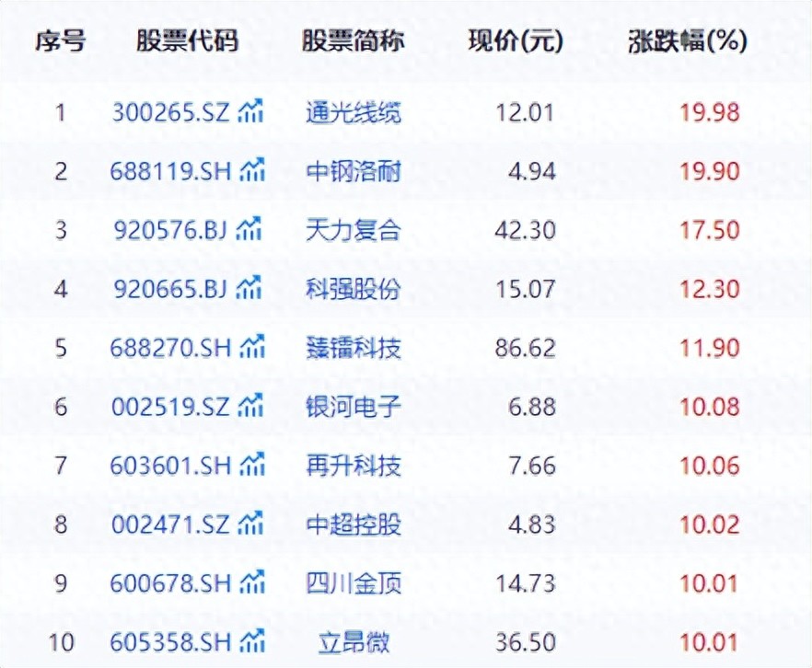
Task: Open chart icon beside 603601.SH
Action: coord(252,464)
